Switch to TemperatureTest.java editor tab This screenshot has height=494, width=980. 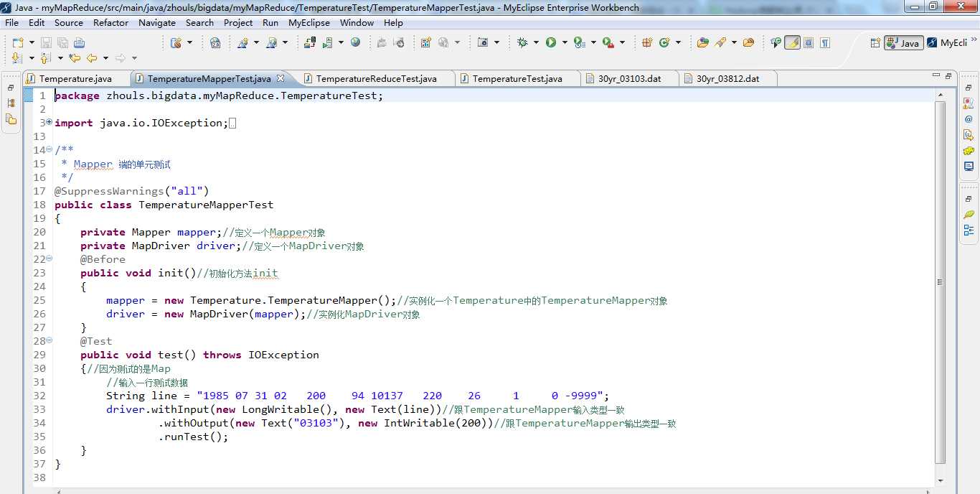517,78
